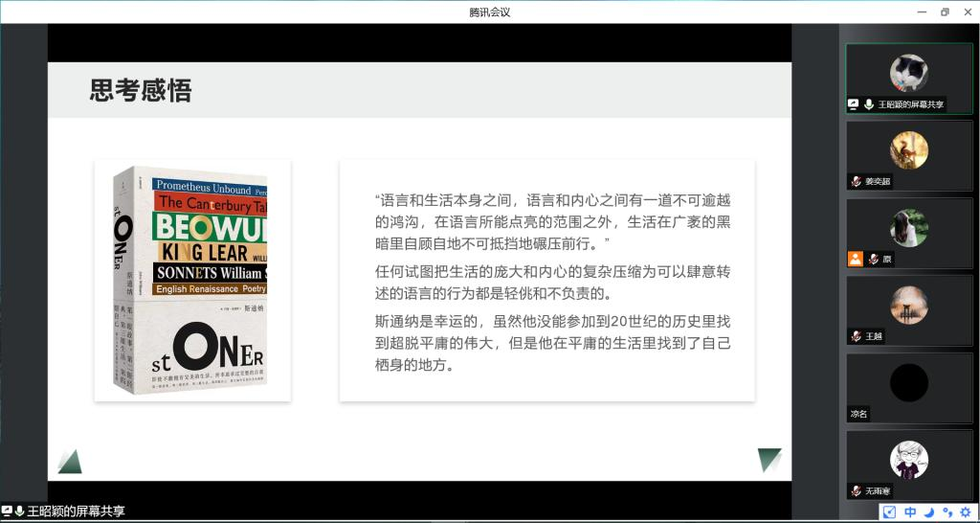Image resolution: width=980 pixels, height=523 pixels.
Task: Click the label 王昭颖的屏幕共享 in the top tile
Action: (x=911, y=104)
